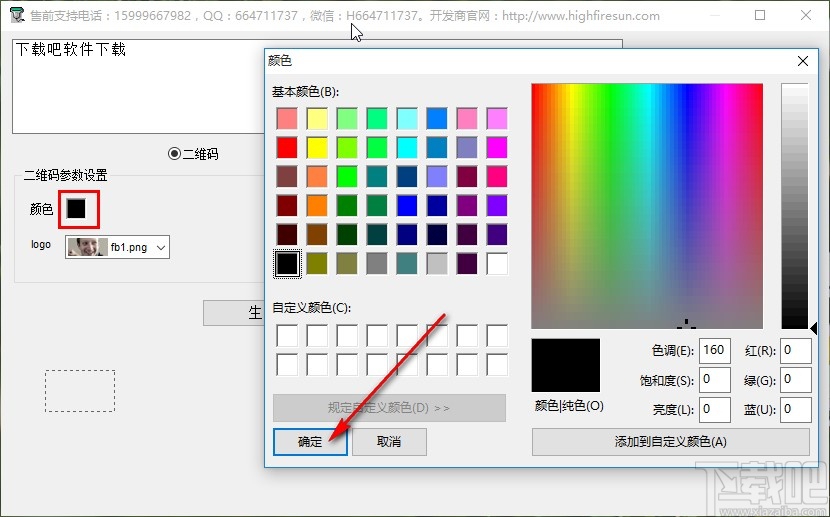This screenshot has width=830, height=517.
Task: Click the black 颜色 swatch in main window
Action: pos(76,208)
